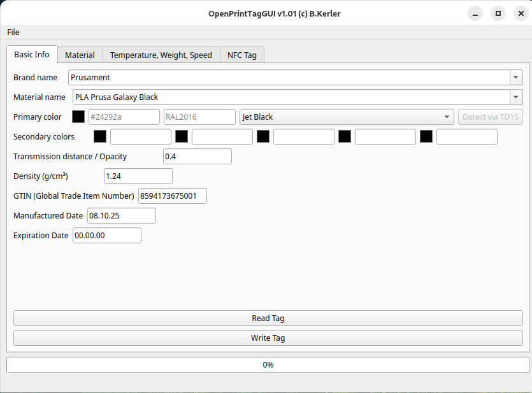Image resolution: width=532 pixels, height=393 pixels.
Task: Click the Expiration Date field 00.00.00
Action: (x=107, y=235)
